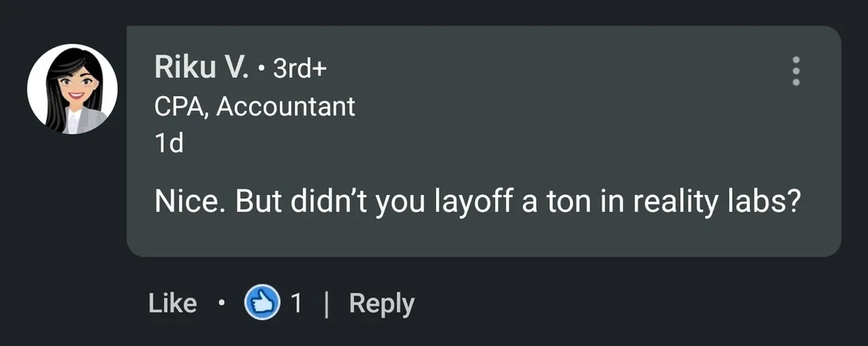The image size is (868, 346).
Task: Click the dot separator after Like
Action: [x=220, y=304]
